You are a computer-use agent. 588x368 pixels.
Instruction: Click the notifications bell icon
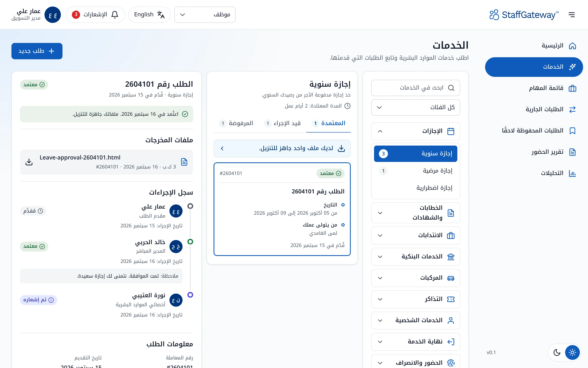(115, 15)
